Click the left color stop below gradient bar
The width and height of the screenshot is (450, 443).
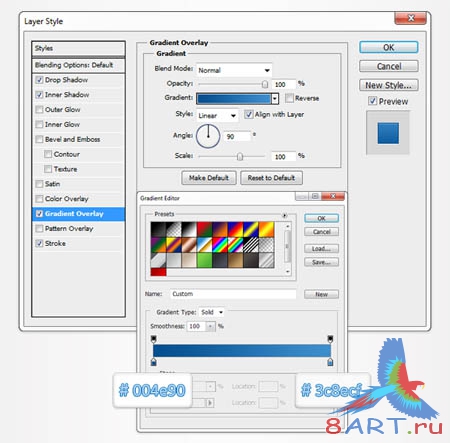(154, 362)
